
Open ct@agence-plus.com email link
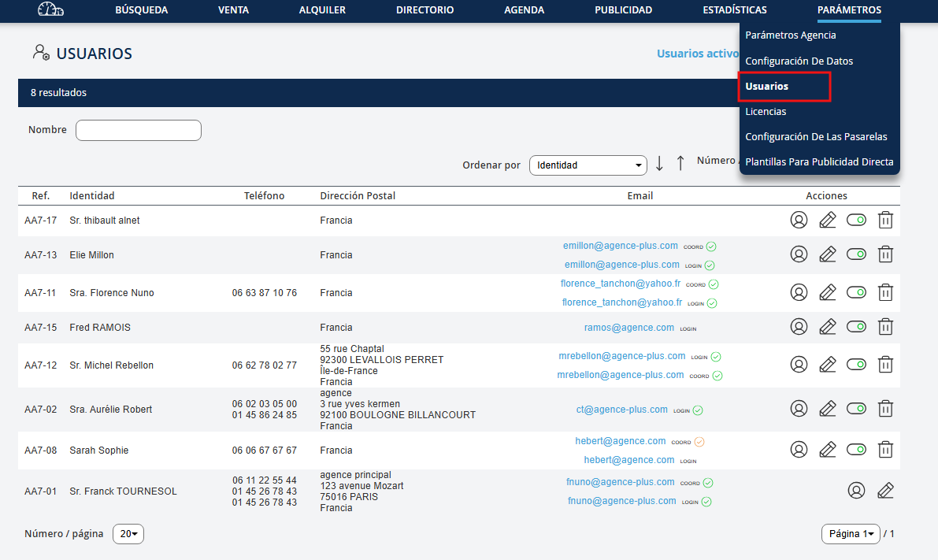click(621, 409)
